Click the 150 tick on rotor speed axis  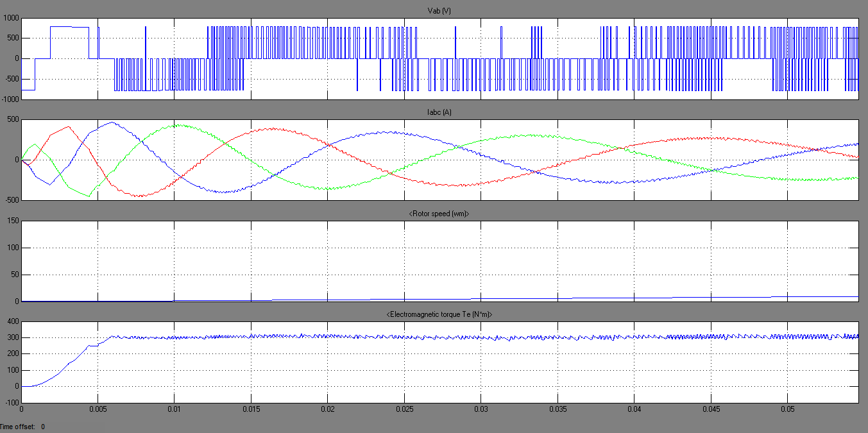13,220
